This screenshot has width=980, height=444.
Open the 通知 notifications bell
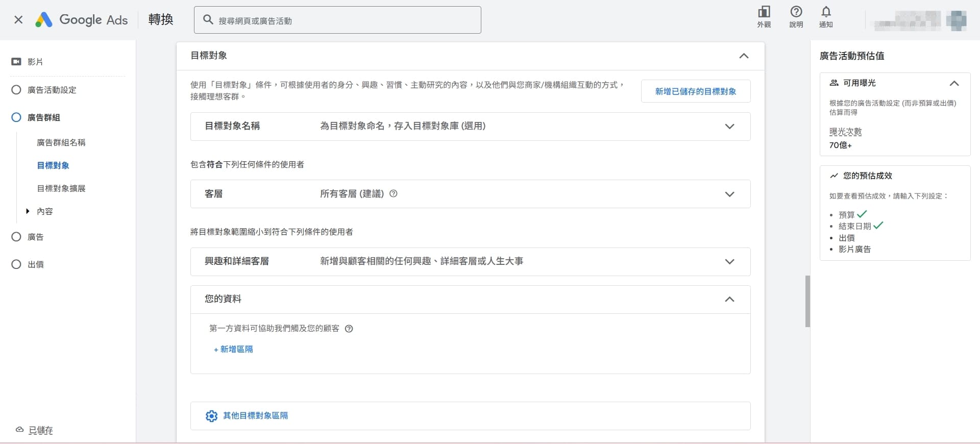[826, 16]
